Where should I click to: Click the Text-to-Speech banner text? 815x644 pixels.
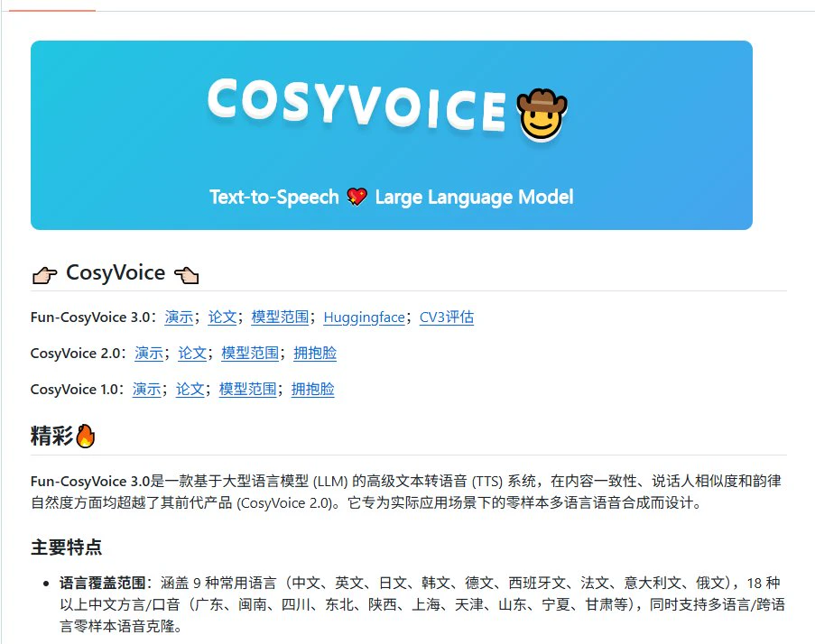[x=274, y=198]
